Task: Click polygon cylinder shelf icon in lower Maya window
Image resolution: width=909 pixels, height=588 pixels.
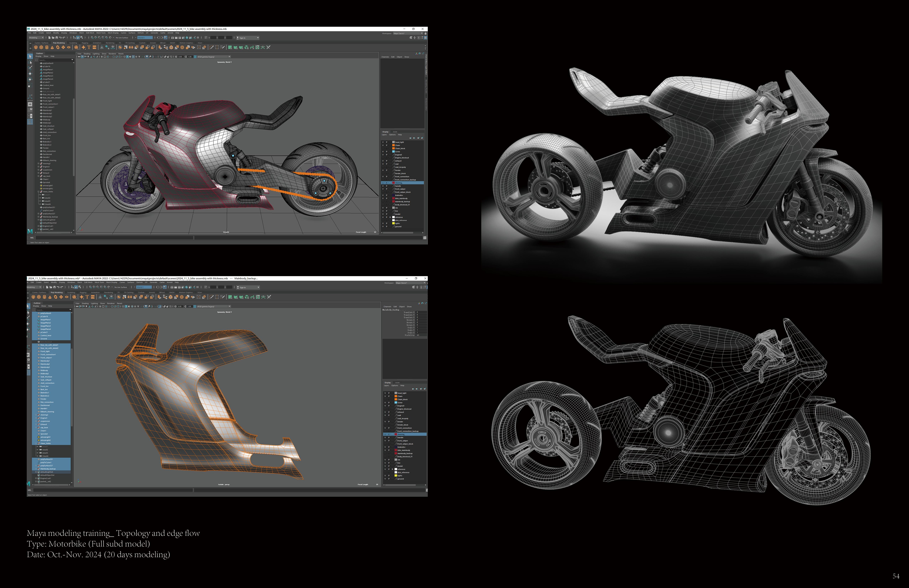Action: pyautogui.click(x=44, y=297)
